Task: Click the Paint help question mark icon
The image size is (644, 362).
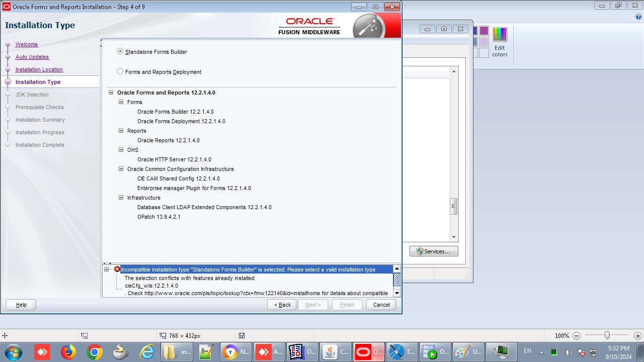Action: pyautogui.click(x=638, y=17)
